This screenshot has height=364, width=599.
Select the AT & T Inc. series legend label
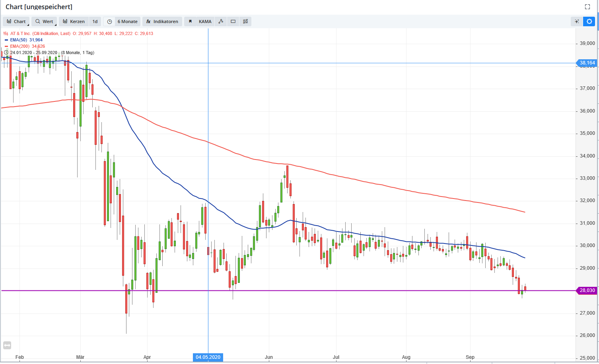(40, 33)
